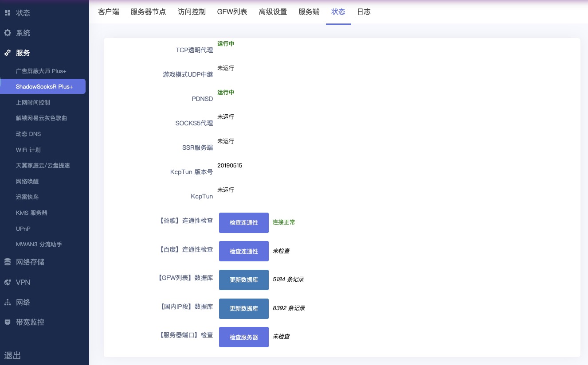Navigate to 动态 DNS settings

click(x=28, y=134)
